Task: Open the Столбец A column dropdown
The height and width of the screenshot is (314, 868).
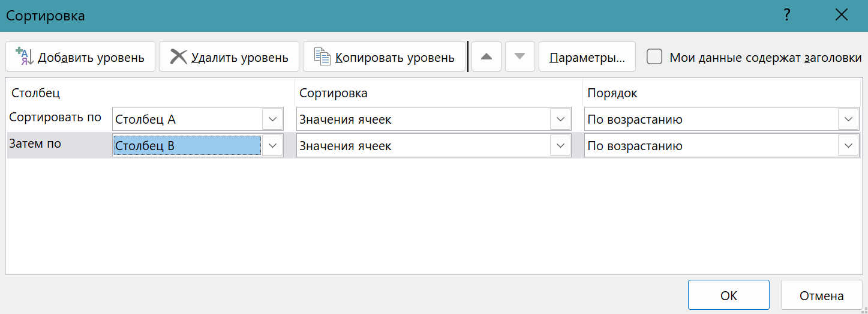Action: (272, 119)
